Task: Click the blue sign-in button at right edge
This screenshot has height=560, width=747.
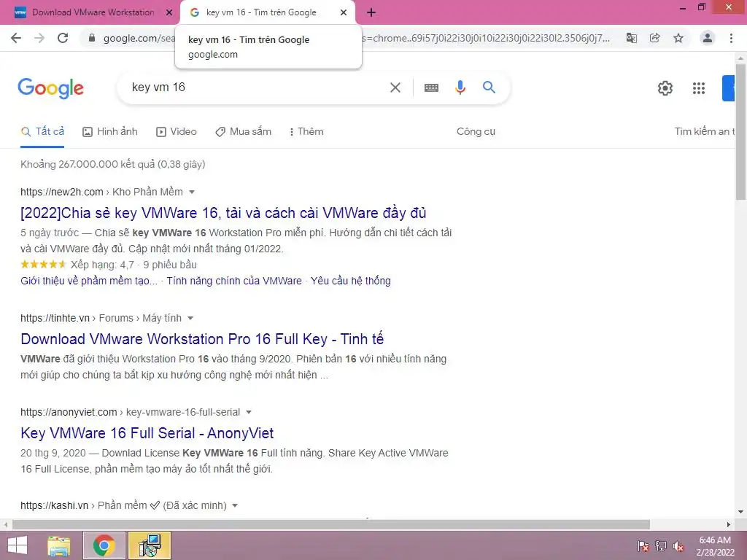Action: coord(728,88)
